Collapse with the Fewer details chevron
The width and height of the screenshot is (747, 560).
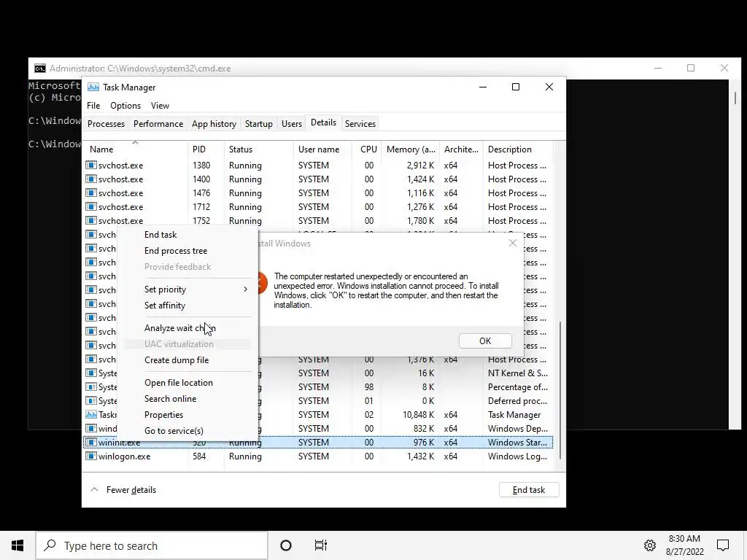click(94, 489)
